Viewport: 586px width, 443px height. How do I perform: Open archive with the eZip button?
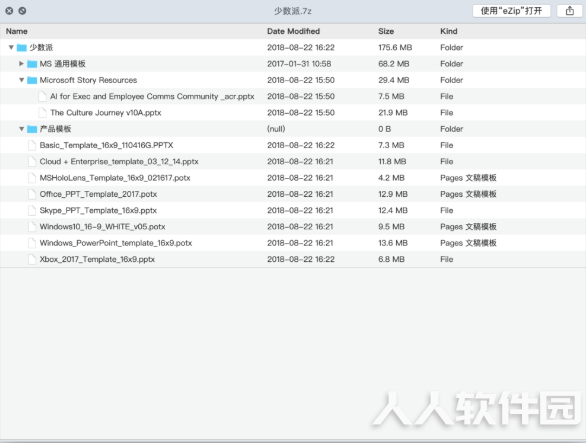511,11
